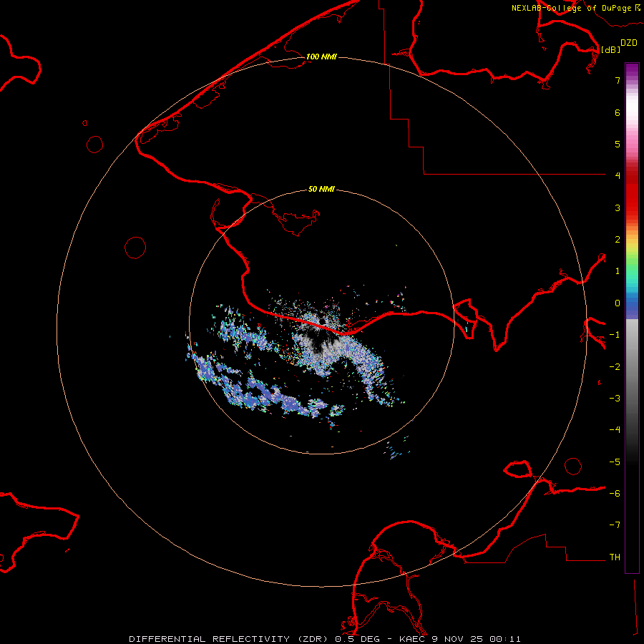Click the TH threshold label on colorbar
Screen dimensions: 644x644
(x=615, y=557)
